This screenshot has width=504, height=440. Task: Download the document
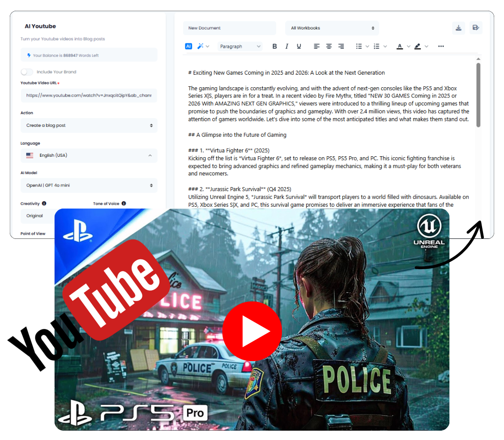tap(459, 28)
